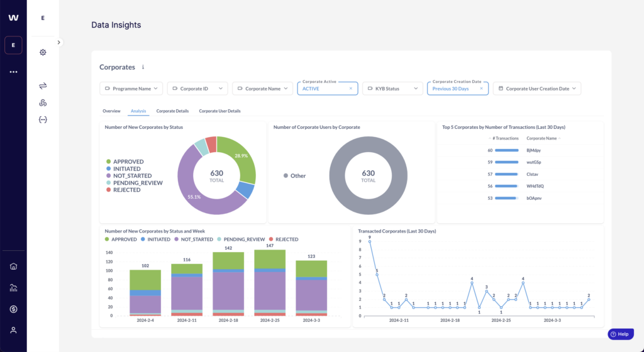
Task: Click the transfers arrows icon in sidebar
Action: [43, 85]
